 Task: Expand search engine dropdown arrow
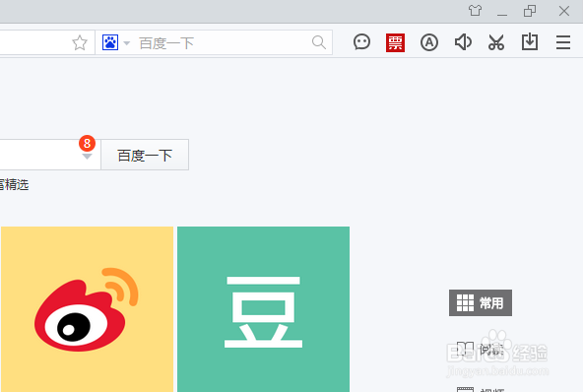pos(126,43)
